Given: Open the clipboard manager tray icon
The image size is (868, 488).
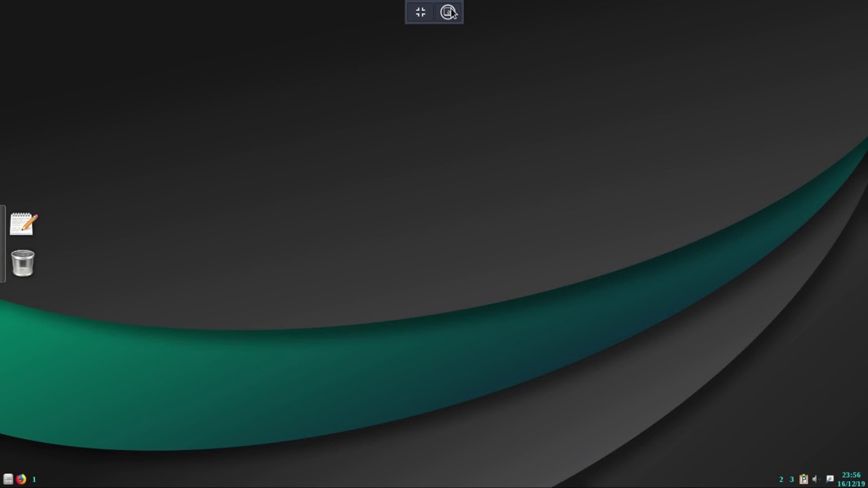Looking at the screenshot, I should click(x=804, y=479).
